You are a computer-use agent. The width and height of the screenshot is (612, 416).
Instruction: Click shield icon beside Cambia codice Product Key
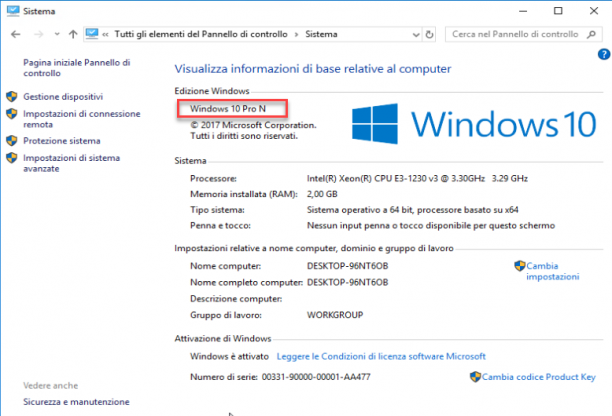pyautogui.click(x=475, y=377)
